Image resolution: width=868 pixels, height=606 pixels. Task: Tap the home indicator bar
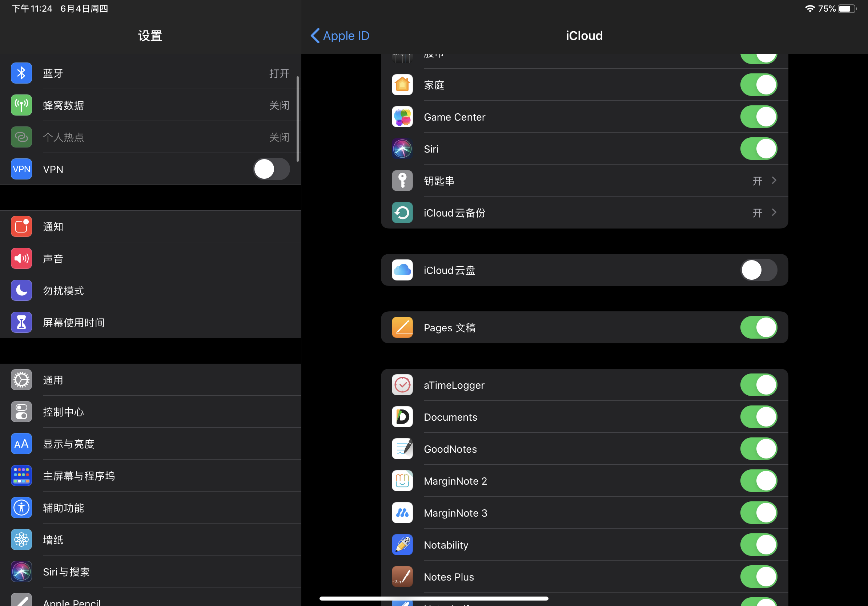pos(434,598)
